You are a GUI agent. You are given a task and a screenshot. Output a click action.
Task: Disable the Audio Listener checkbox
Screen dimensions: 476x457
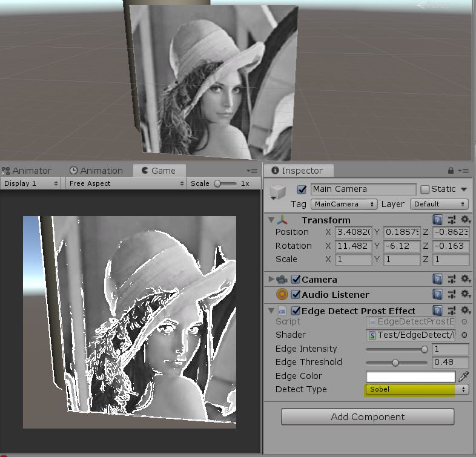[296, 294]
